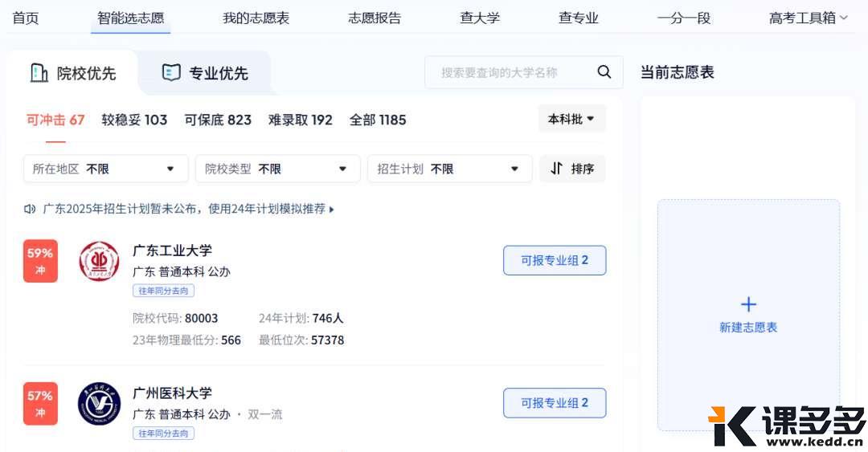This screenshot has height=452, width=868.
Task: Click the search magnifier icon
Action: click(x=604, y=72)
